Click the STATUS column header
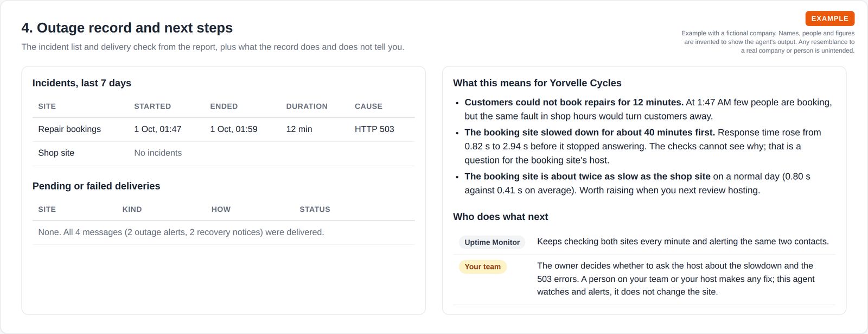 click(x=315, y=210)
